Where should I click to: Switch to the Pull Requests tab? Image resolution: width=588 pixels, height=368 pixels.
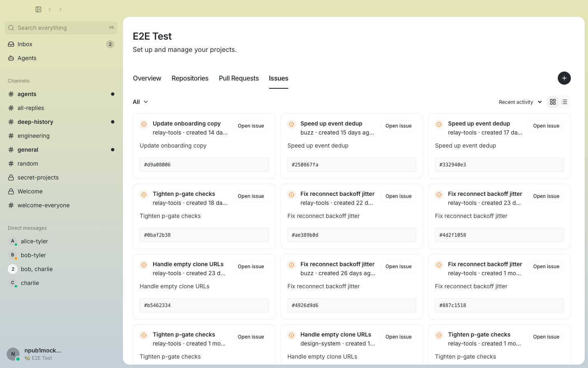(x=239, y=78)
